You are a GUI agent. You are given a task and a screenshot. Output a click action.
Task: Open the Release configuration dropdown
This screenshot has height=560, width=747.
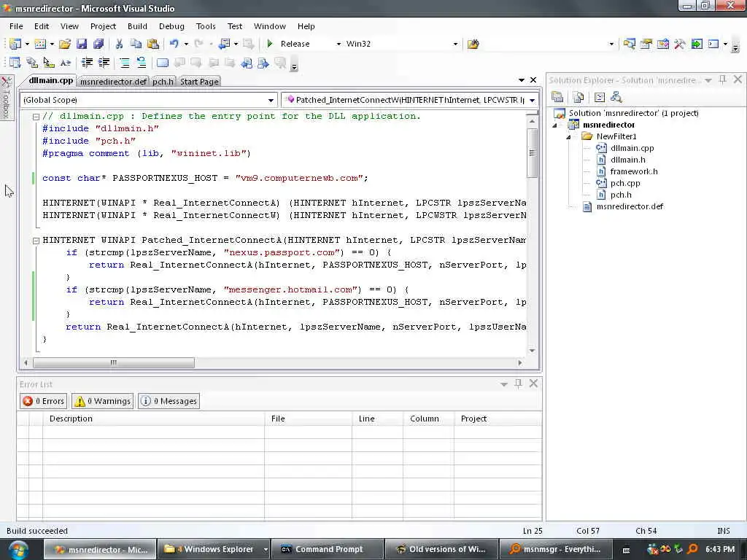338,44
